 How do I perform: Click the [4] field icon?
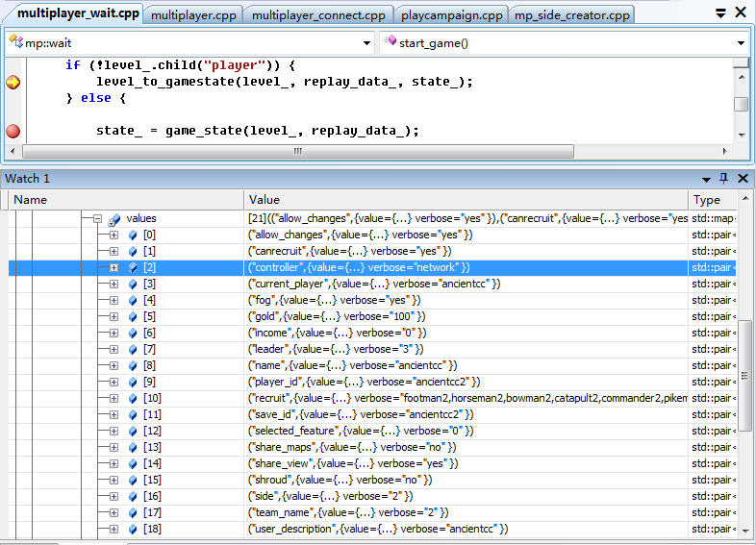[133, 301]
